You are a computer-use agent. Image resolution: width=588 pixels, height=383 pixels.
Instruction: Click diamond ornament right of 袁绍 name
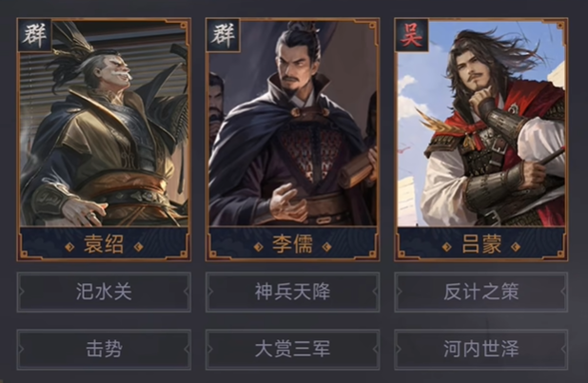point(138,247)
